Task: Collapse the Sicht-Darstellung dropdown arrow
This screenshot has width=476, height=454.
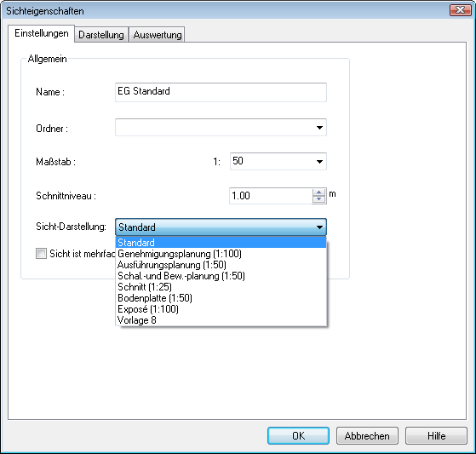Action: (x=319, y=227)
